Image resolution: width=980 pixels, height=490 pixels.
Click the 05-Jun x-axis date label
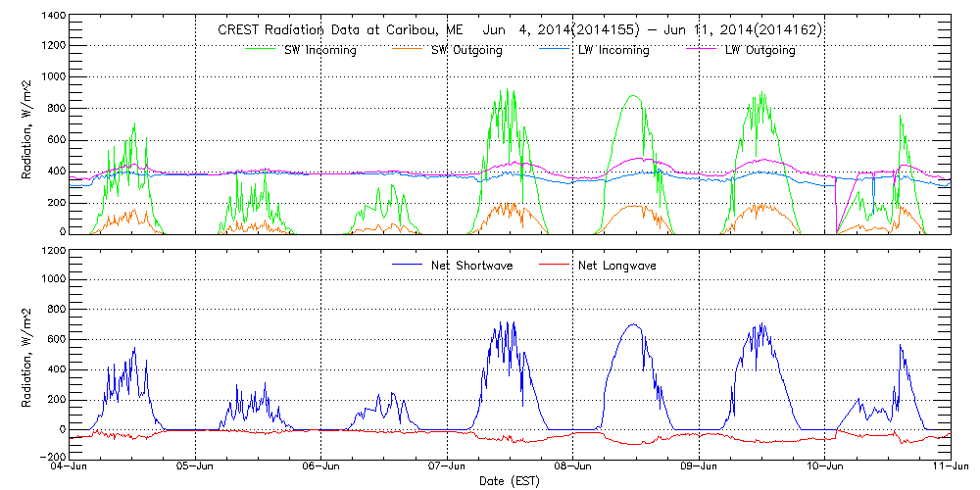tap(196, 467)
